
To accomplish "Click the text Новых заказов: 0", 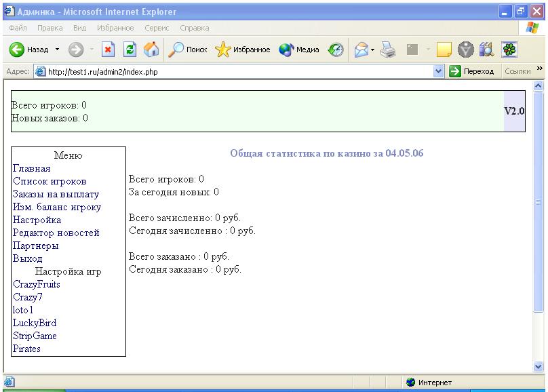I will pyautogui.click(x=50, y=118).
